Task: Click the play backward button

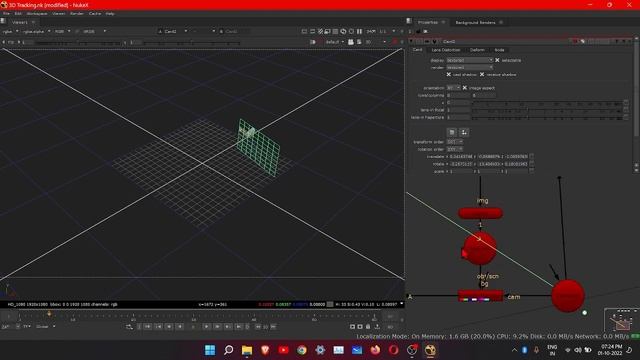Action: click(180, 327)
